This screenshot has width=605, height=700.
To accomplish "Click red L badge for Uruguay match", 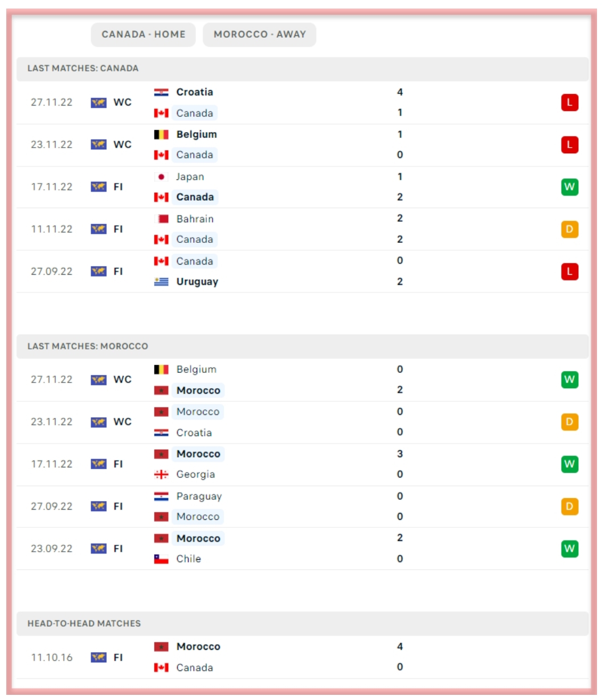I will click(x=569, y=271).
